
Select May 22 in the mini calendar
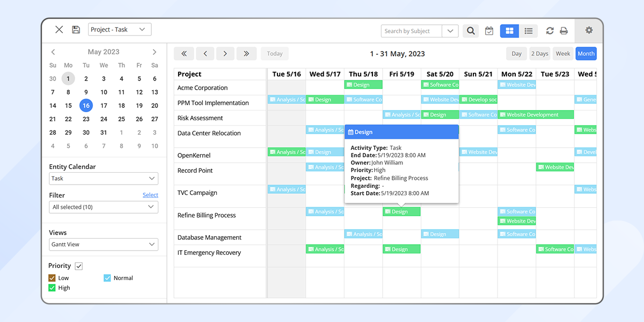(x=68, y=119)
